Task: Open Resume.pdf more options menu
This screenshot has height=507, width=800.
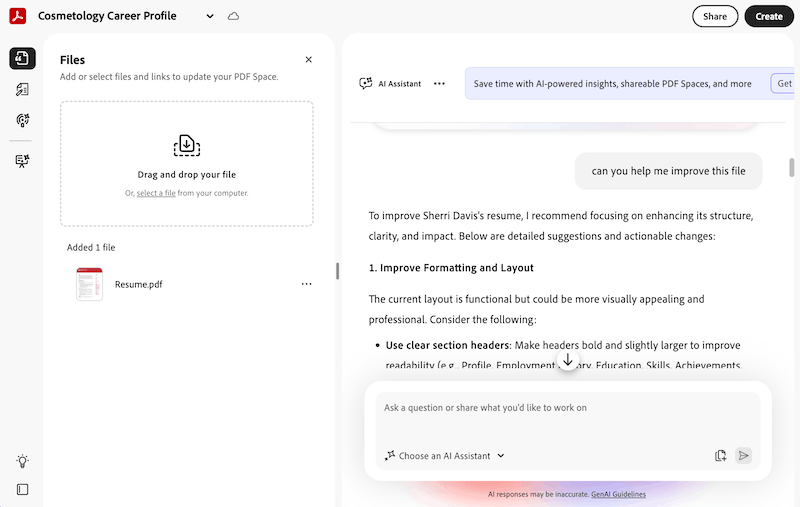Action: pos(306,284)
